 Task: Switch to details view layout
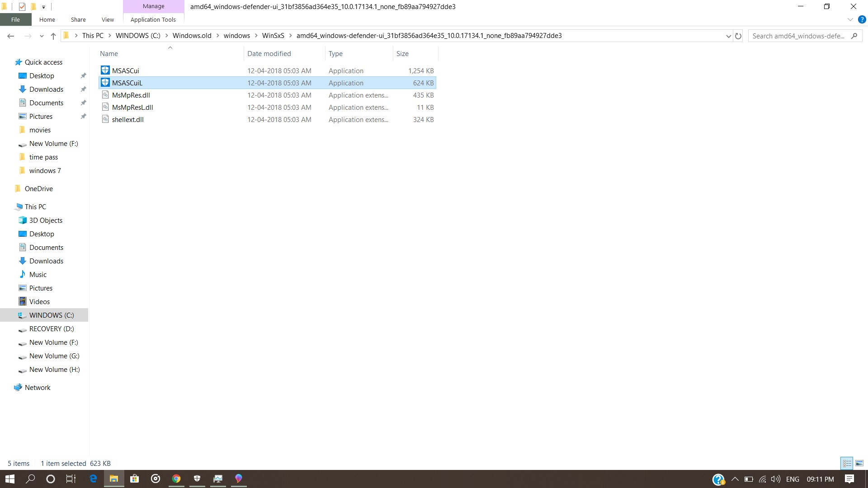(847, 463)
